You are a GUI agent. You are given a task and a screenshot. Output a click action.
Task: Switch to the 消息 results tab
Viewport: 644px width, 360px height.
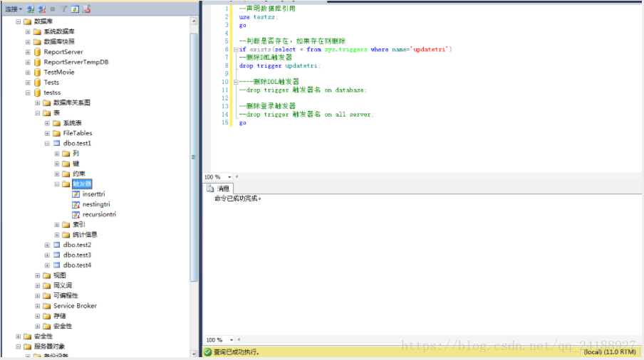pyautogui.click(x=219, y=189)
